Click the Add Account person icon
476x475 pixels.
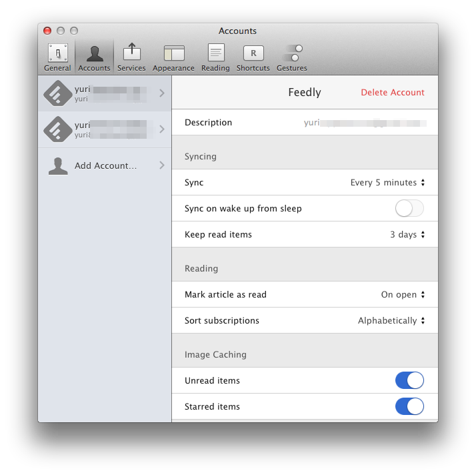tap(58, 166)
